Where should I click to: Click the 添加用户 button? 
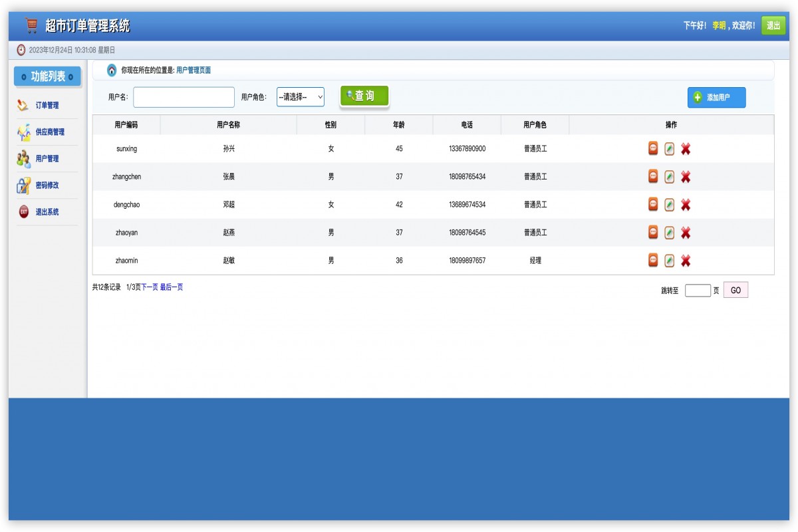pos(716,98)
